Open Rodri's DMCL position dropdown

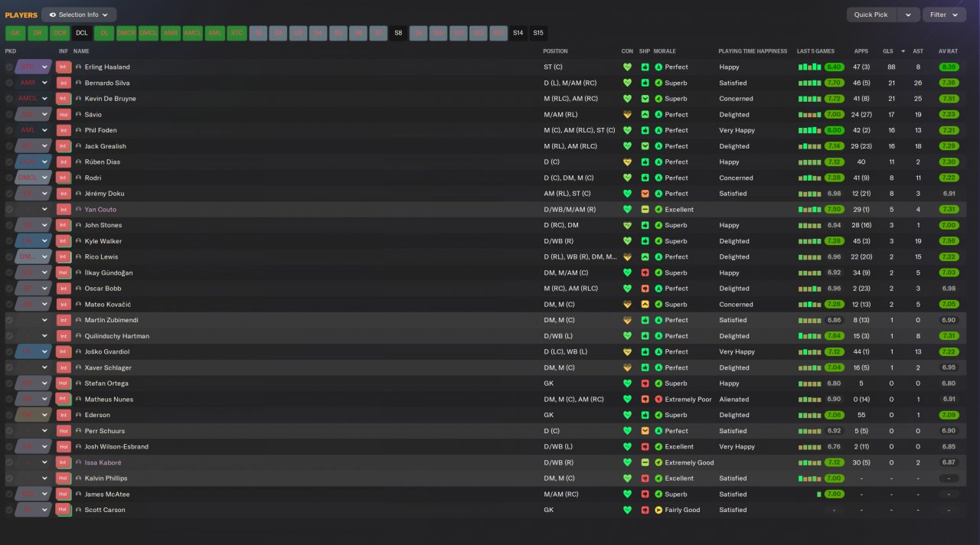(33, 178)
